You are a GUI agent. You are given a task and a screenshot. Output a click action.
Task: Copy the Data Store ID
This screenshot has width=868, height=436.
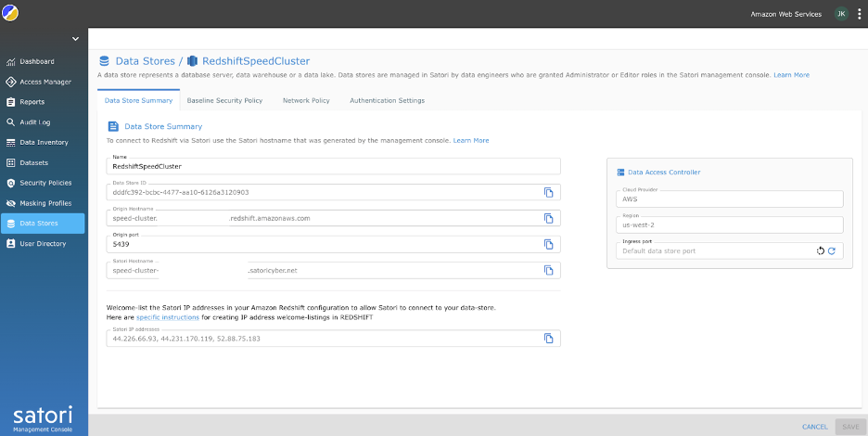548,192
